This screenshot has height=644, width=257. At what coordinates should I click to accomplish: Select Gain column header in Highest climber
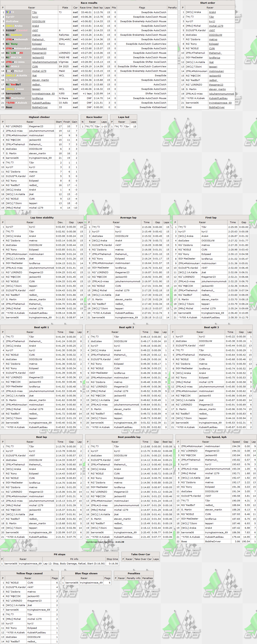pos(74,122)
